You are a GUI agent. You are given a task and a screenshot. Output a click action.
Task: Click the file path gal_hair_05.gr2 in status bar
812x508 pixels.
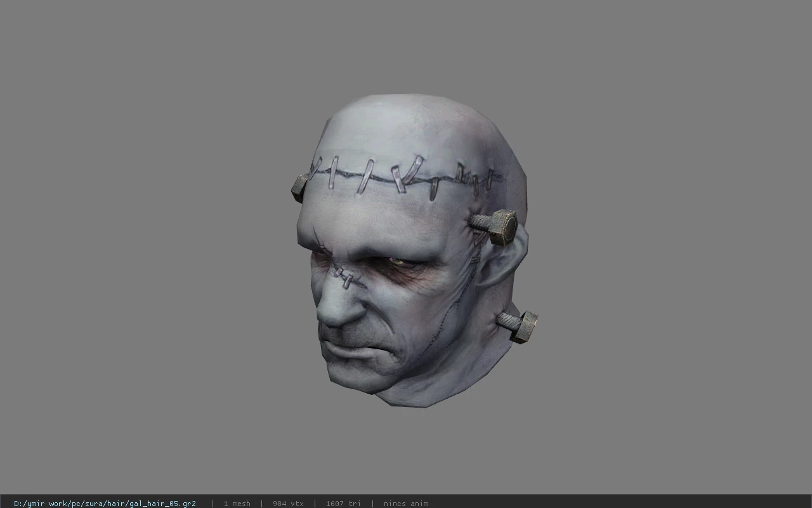click(105, 504)
